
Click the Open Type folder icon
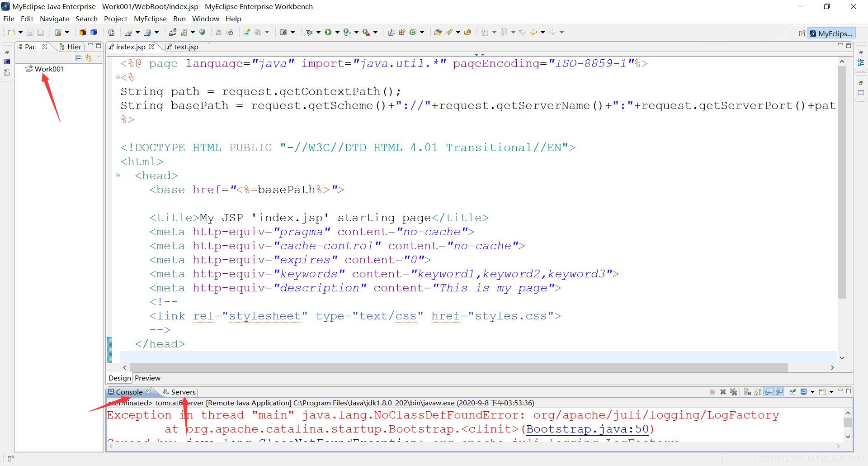(x=438, y=32)
